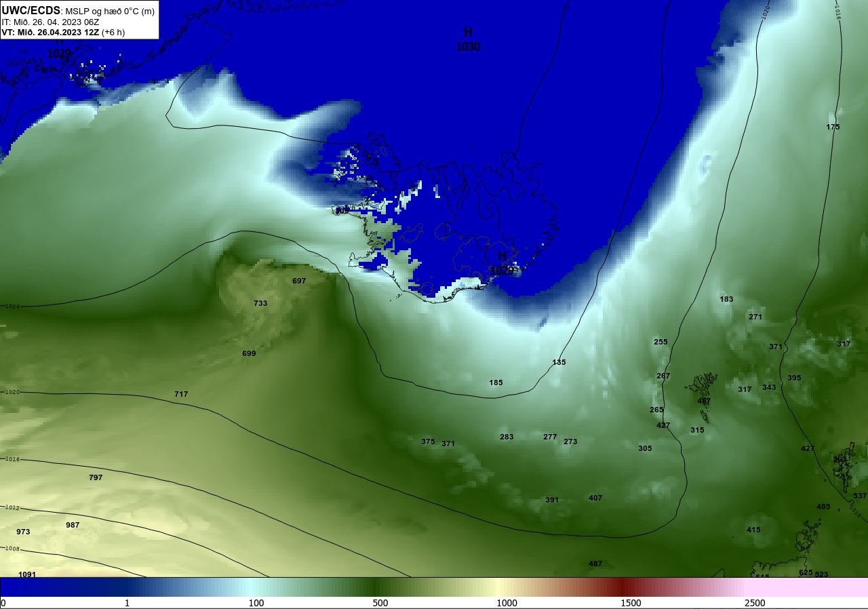
Task: Click the color scale label 1
Action: [x=127, y=603]
